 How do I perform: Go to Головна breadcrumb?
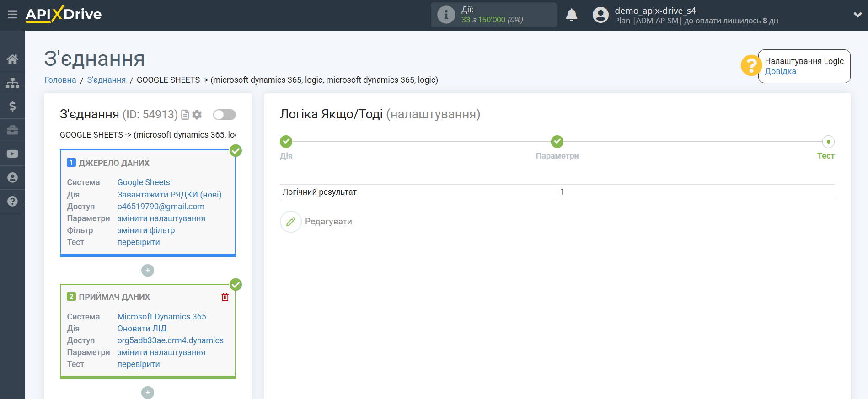pyautogui.click(x=60, y=80)
